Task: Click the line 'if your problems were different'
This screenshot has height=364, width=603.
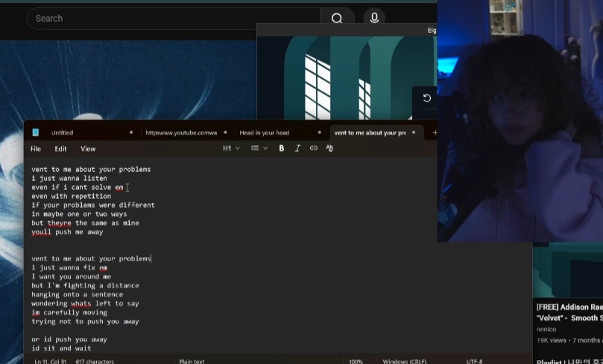Action: pos(93,205)
